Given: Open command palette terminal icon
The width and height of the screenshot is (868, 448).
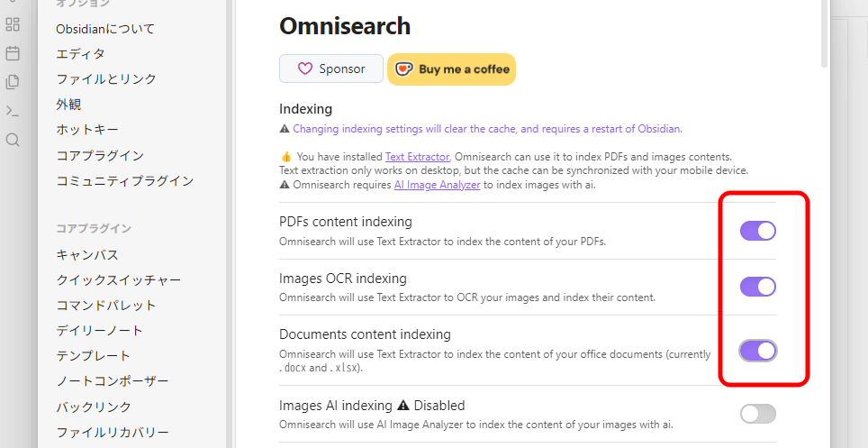Looking at the screenshot, I should click(13, 111).
